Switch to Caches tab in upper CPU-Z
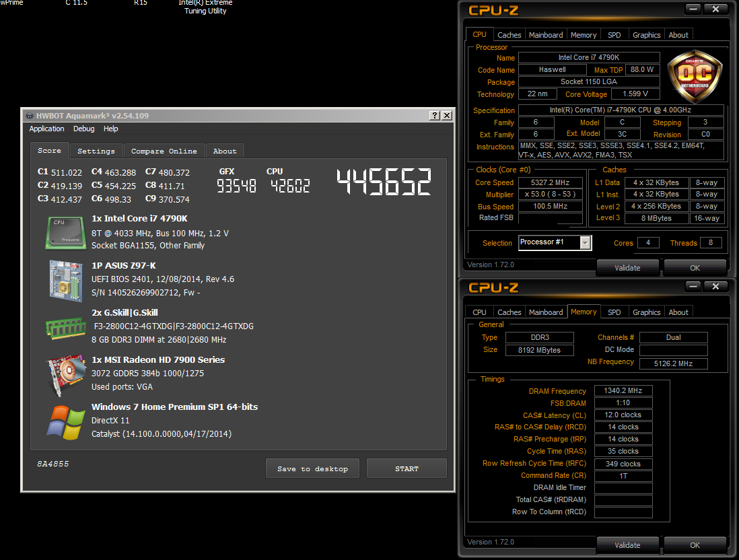 click(509, 35)
